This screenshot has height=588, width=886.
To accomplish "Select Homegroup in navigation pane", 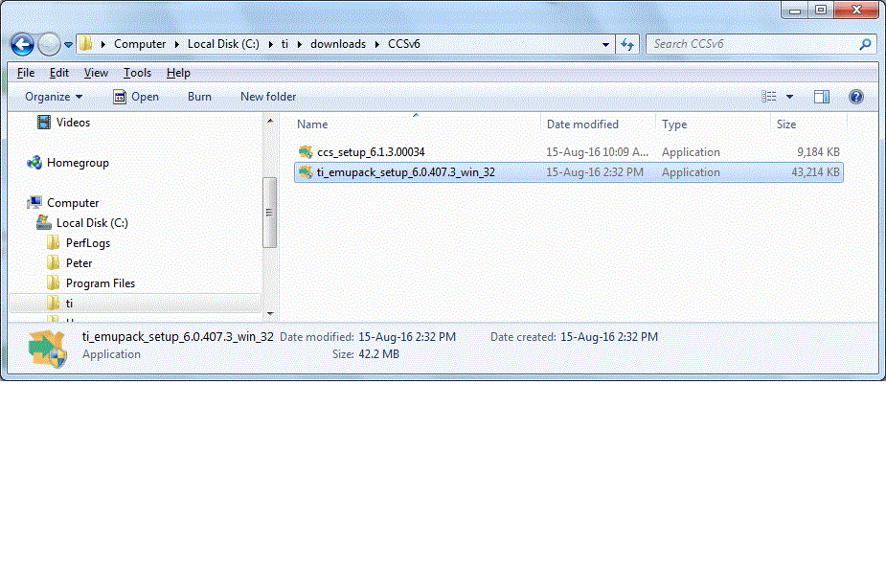I will [78, 163].
